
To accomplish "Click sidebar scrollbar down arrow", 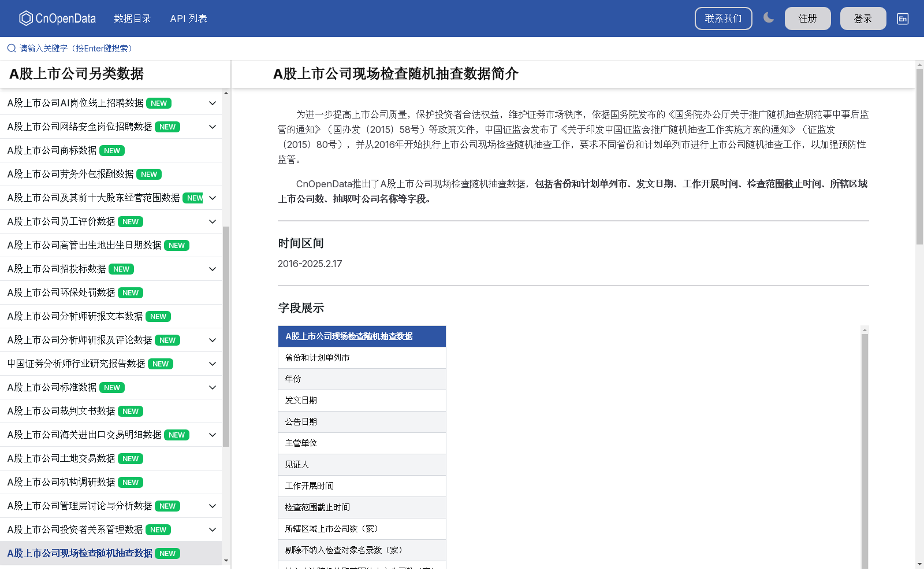I will click(226, 561).
